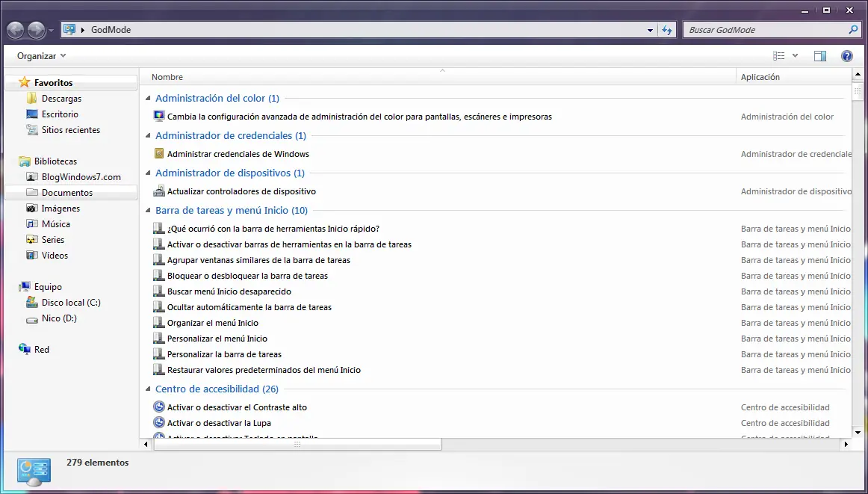Select Red in the navigation pane

click(42, 350)
